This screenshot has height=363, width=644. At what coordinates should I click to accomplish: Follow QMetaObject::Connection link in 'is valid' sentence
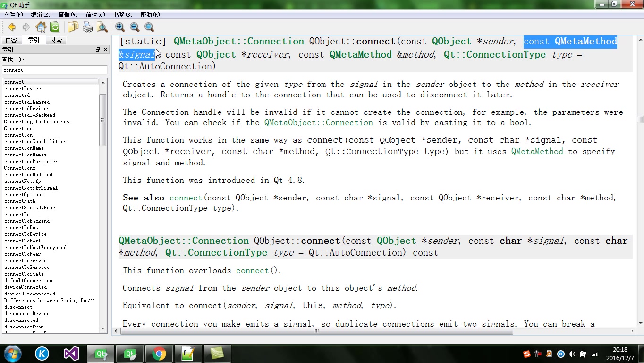319,123
